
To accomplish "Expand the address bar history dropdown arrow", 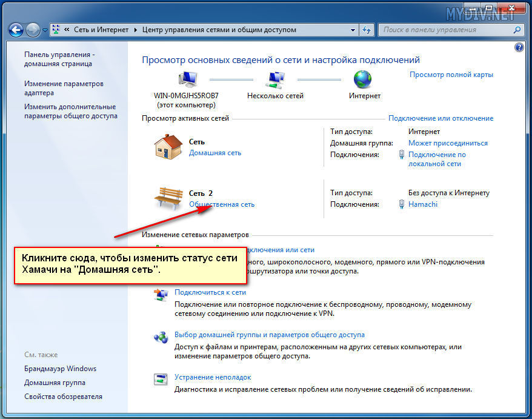I will 353,29.
